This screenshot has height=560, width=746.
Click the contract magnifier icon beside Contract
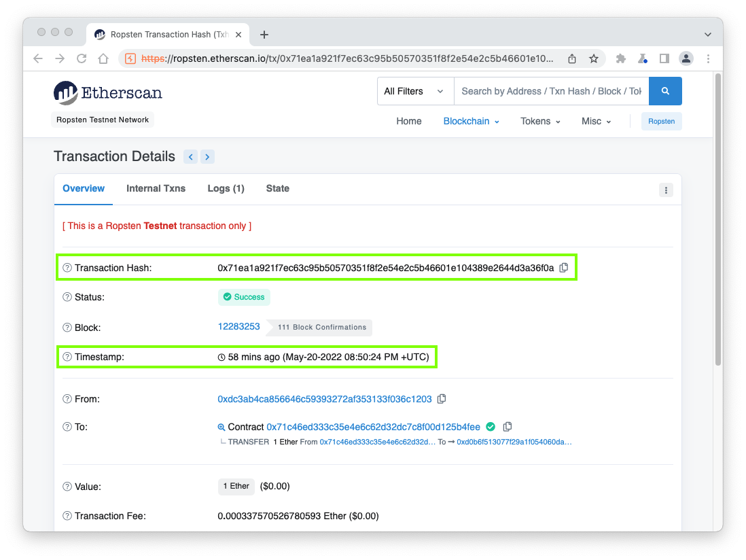tap(221, 427)
